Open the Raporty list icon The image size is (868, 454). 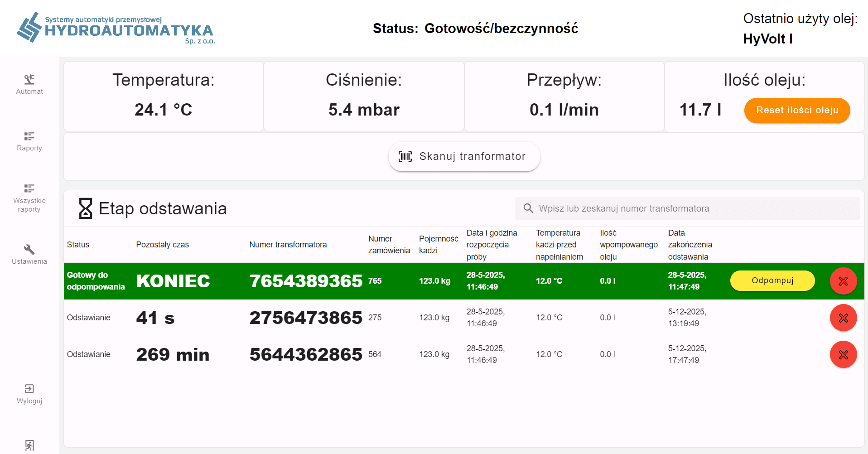[x=29, y=136]
